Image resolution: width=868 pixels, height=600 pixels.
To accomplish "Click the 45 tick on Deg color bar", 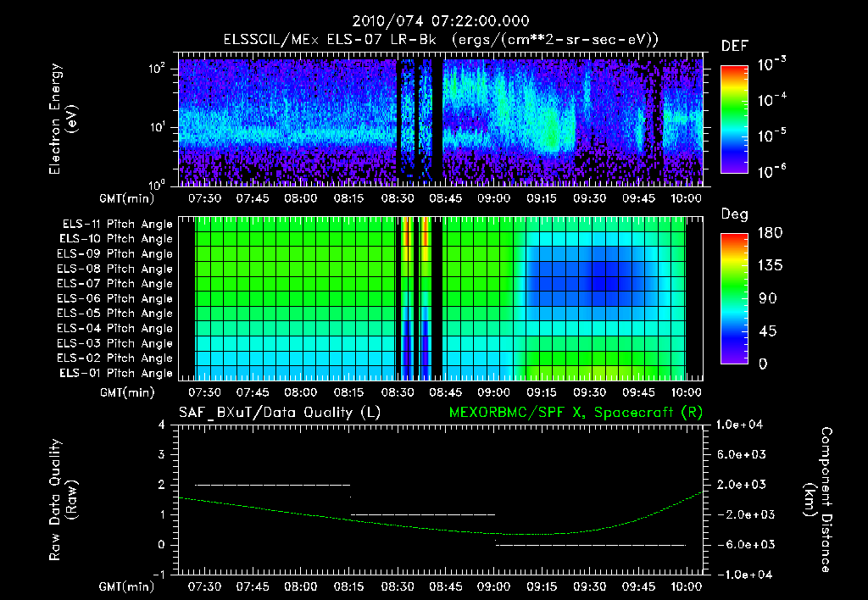I will pyautogui.click(x=767, y=331).
